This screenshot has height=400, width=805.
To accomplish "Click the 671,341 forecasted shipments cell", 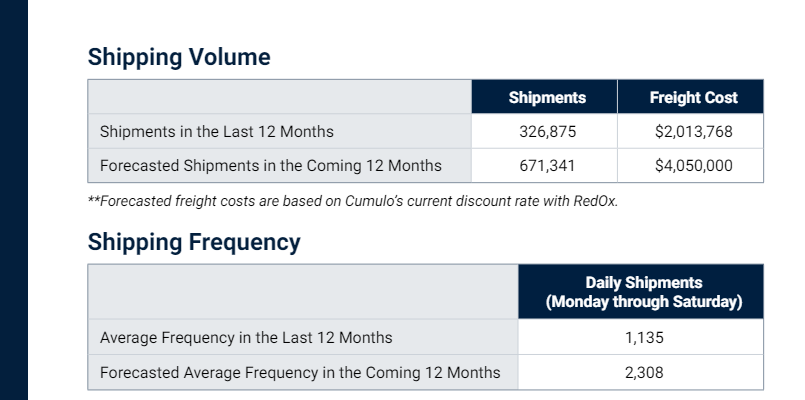I will pos(545,166).
